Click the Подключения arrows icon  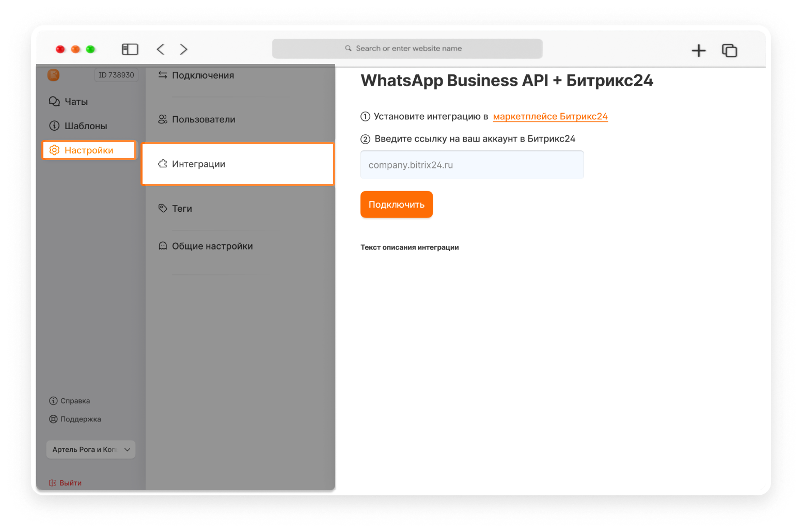tap(163, 75)
